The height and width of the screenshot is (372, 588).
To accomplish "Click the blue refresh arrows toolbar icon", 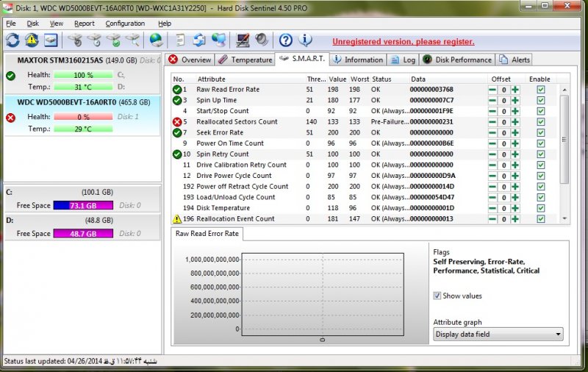I will tap(12, 40).
